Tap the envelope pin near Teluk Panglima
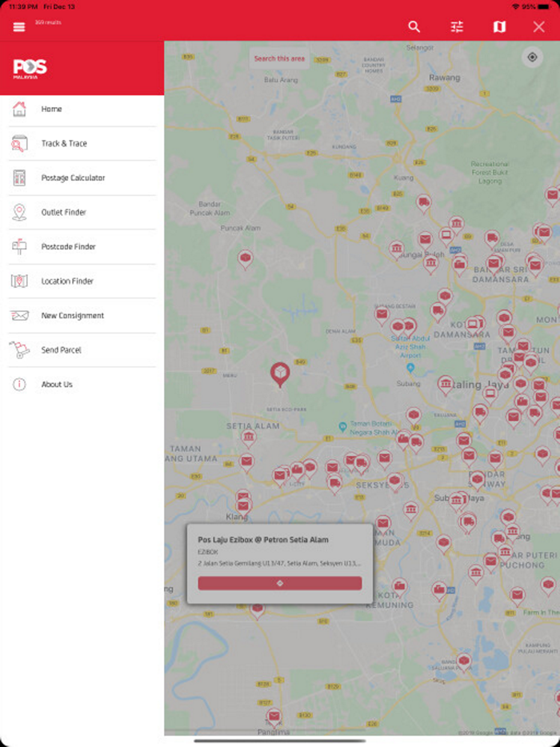 pos(274,717)
